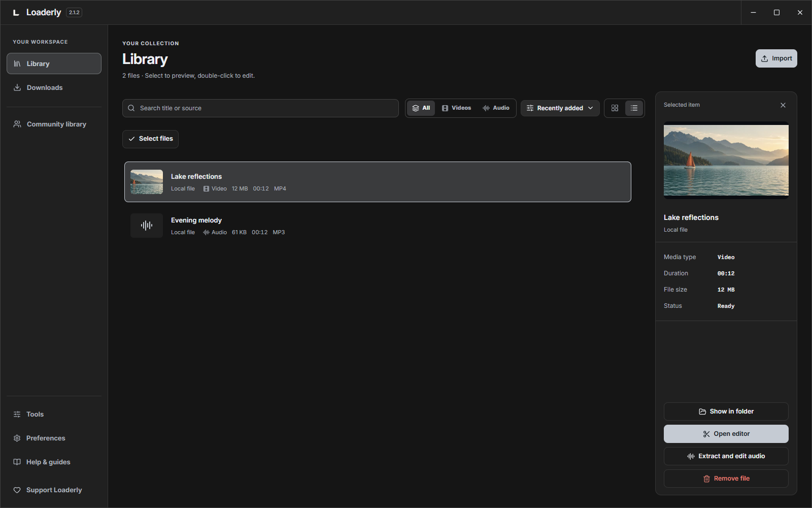Click the MP4 format label
This screenshot has height=508, width=812.
pyautogui.click(x=280, y=188)
